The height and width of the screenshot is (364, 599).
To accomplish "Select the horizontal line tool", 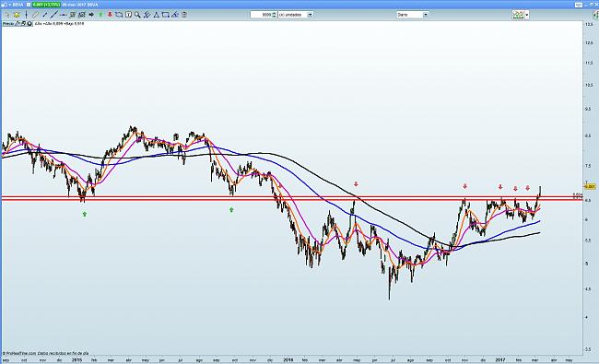I will coord(64,15).
